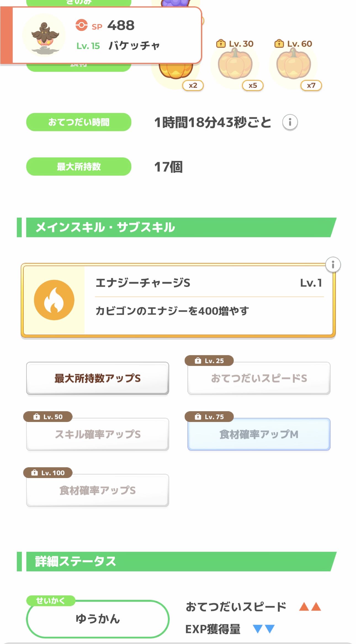
Task: Tap the locked 食材確率アップM sub skill
Action: pos(259,434)
